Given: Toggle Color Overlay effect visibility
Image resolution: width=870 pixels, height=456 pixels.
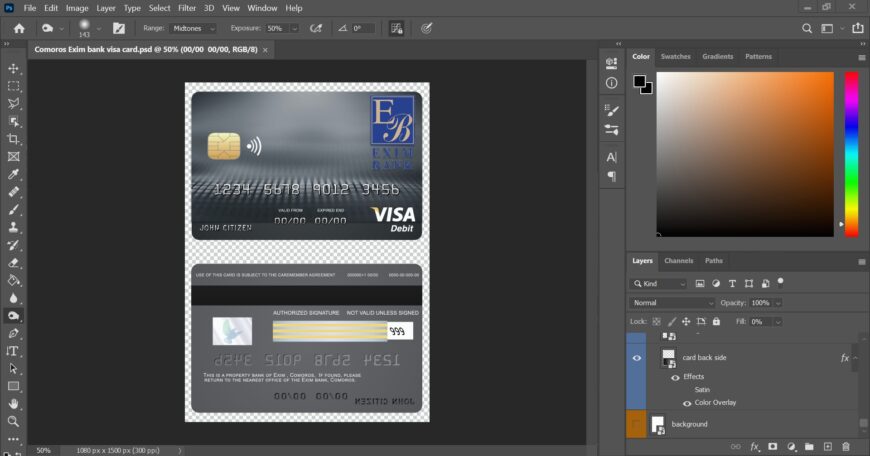Looking at the screenshot, I should click(687, 403).
